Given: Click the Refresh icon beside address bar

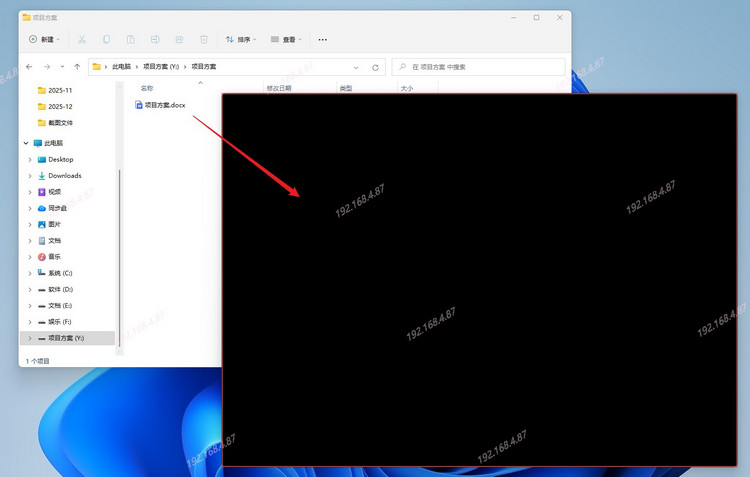Looking at the screenshot, I should click(375, 67).
